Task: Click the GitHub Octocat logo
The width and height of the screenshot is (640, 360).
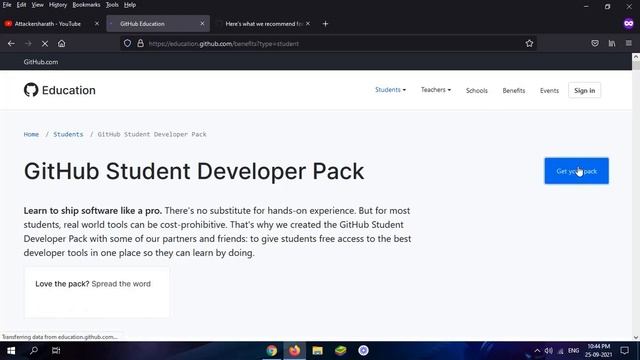Action: coord(31,90)
